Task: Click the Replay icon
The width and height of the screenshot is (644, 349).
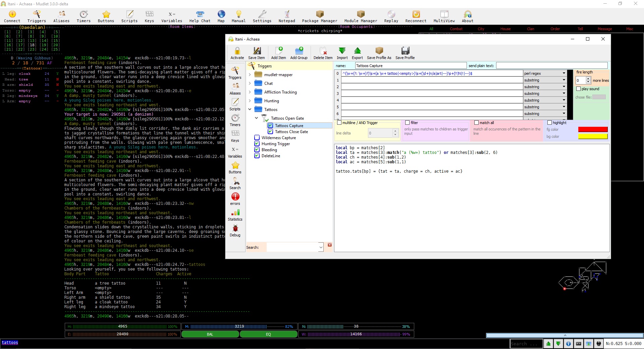Action: click(x=391, y=16)
